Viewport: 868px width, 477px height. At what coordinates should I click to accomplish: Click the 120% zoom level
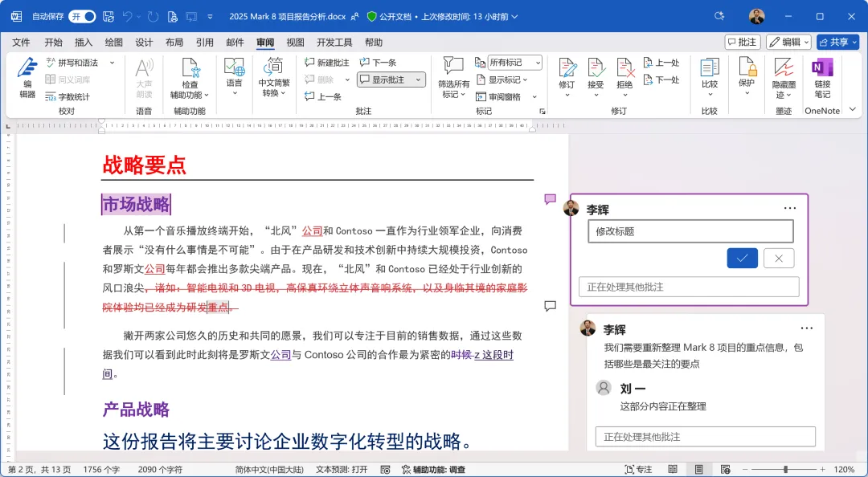[844, 470]
